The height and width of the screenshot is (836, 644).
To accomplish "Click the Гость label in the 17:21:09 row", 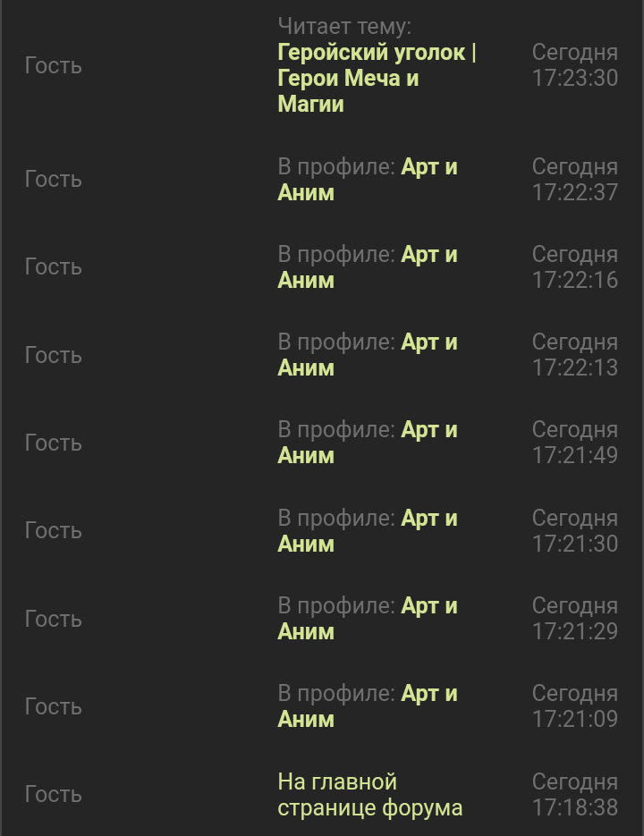I will [53, 707].
